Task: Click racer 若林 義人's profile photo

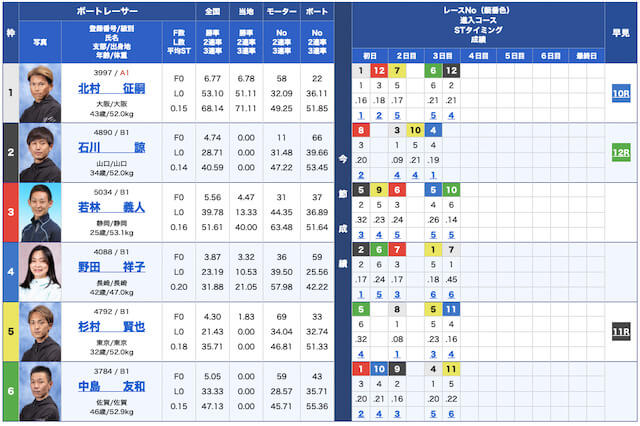Action: (40, 212)
